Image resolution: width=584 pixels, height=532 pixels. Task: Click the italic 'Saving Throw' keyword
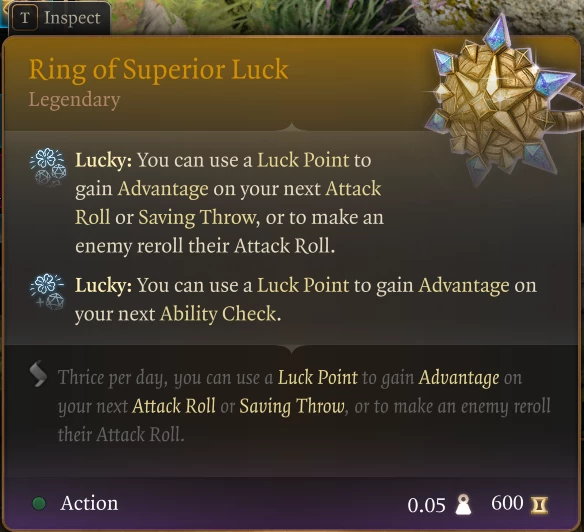[292, 406]
